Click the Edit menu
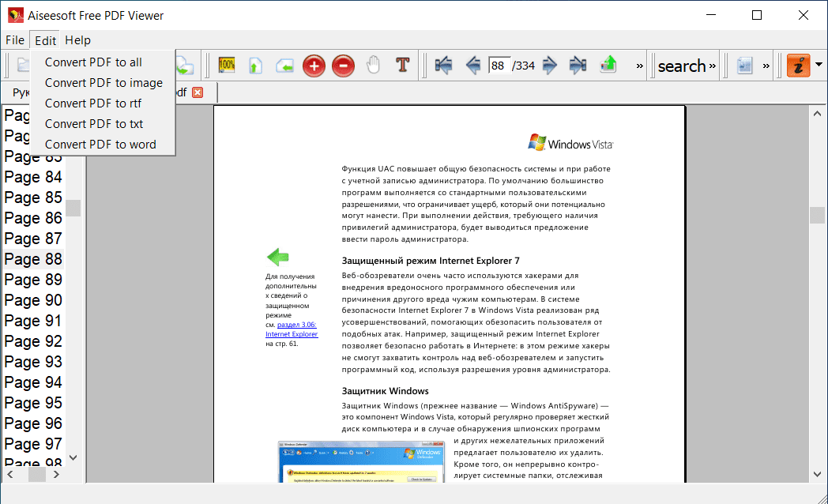 click(x=45, y=40)
